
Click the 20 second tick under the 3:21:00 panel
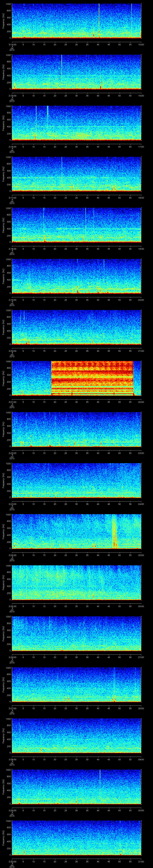pyautogui.click(x=55, y=402)
